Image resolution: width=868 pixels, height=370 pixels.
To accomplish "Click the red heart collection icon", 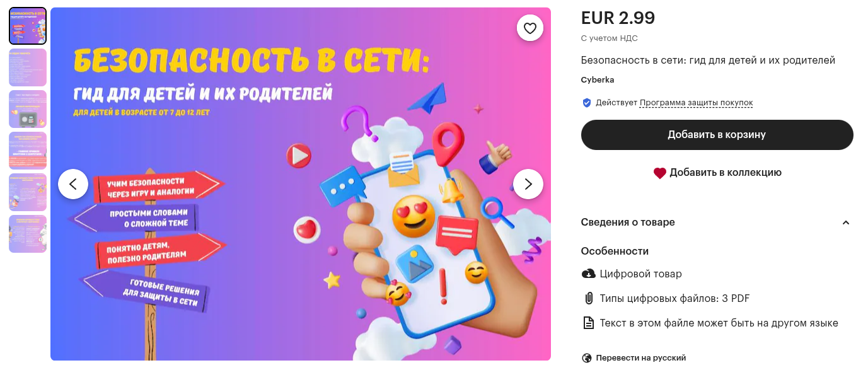I will coord(659,173).
